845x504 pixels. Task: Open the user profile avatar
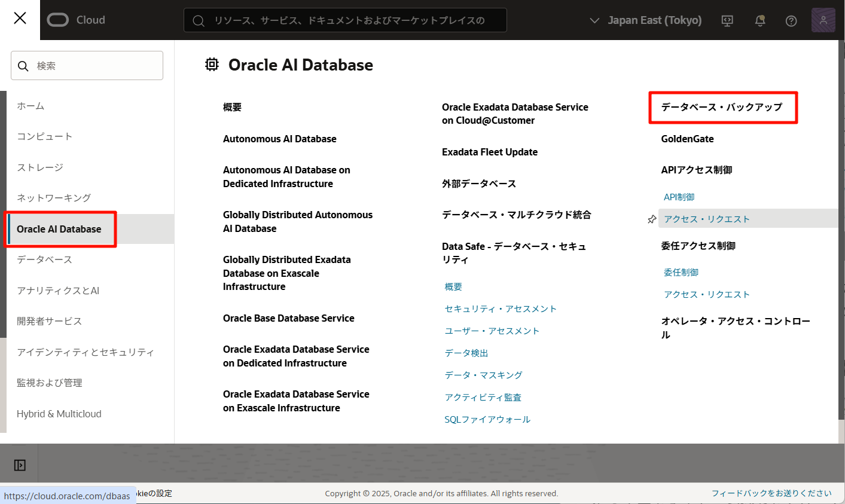[823, 20]
